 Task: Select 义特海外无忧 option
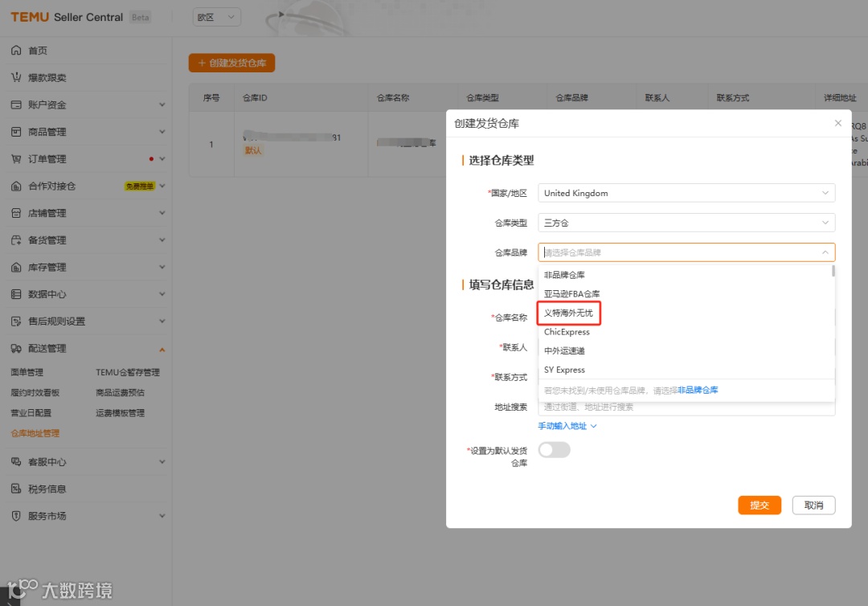coord(684,313)
